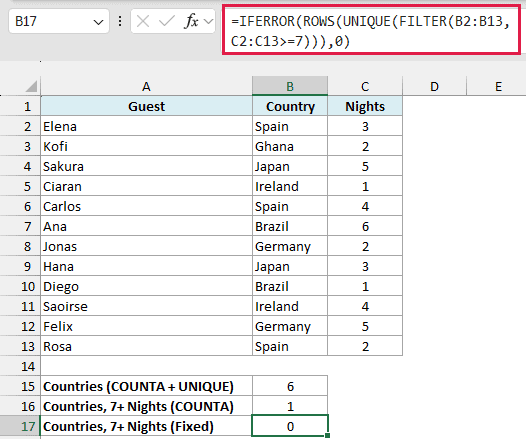Screen dimensions: 526x439
Task: Click Spain in Rosa's row
Action: click(x=290, y=346)
